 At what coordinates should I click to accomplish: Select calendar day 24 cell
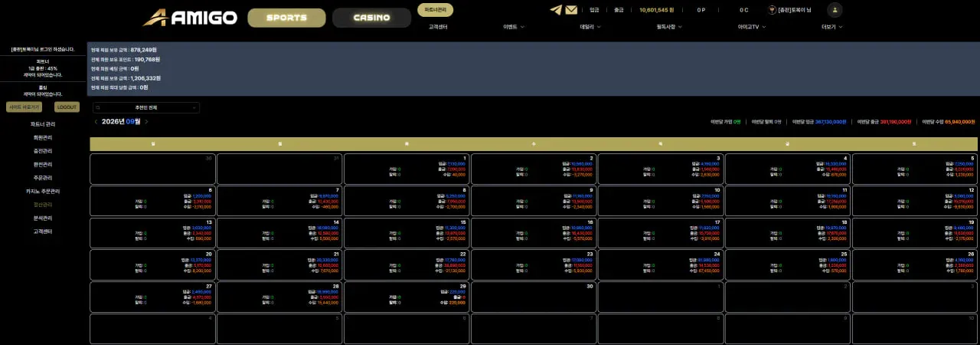660,264
